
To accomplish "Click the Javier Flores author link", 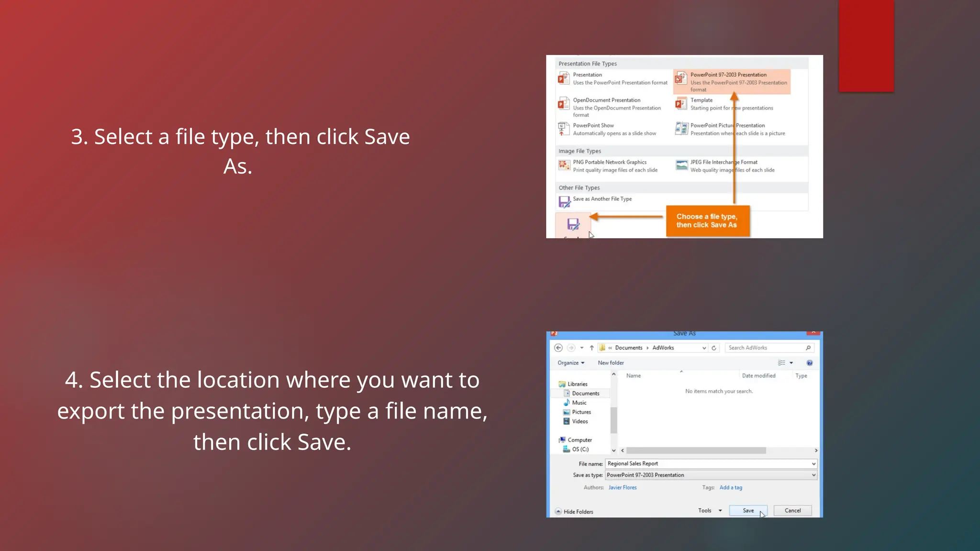I will [623, 487].
